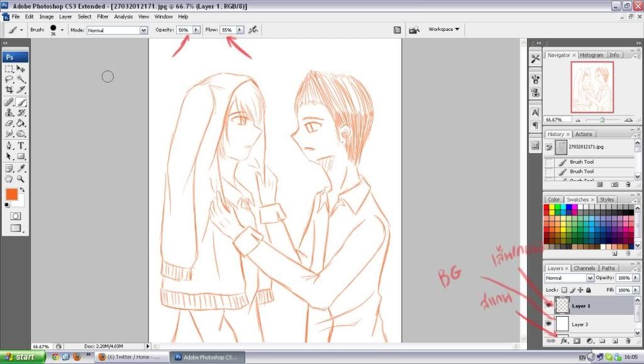The width and height of the screenshot is (644, 364).
Task: Select the Healing Brush tool
Action: click(x=9, y=102)
